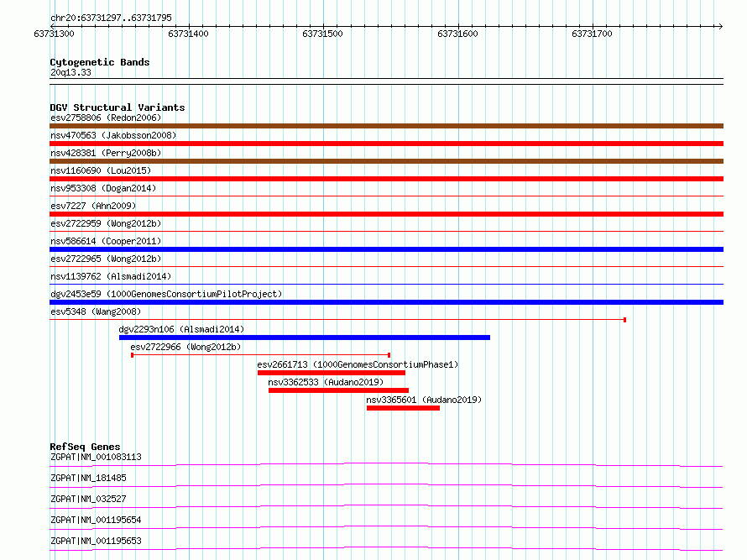
Task: Click ruler position 63731700
Action: pyautogui.click(x=593, y=34)
